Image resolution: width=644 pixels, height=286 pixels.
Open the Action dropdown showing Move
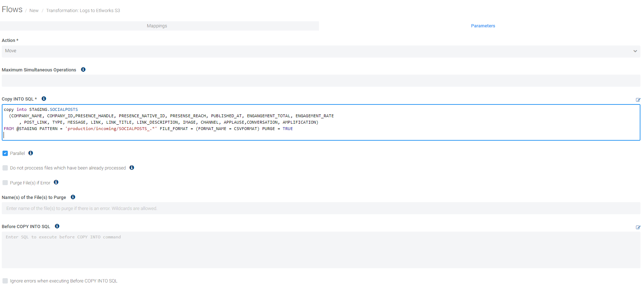click(321, 51)
